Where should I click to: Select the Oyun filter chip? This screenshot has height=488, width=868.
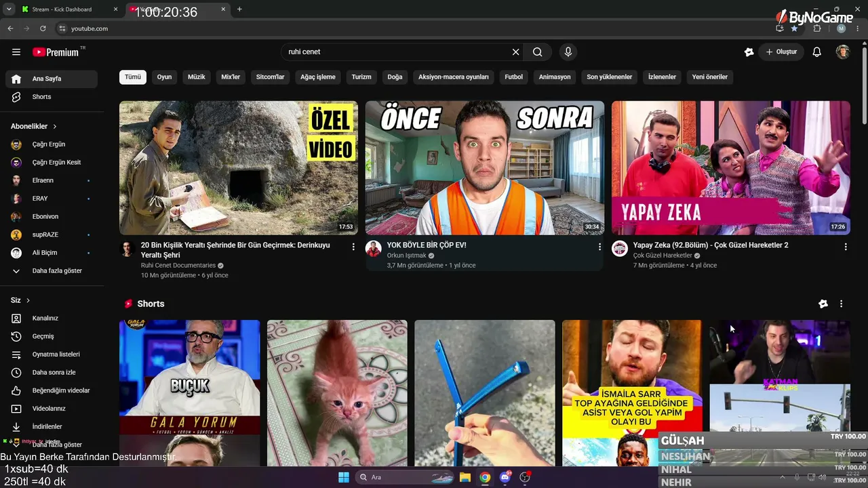tap(165, 77)
